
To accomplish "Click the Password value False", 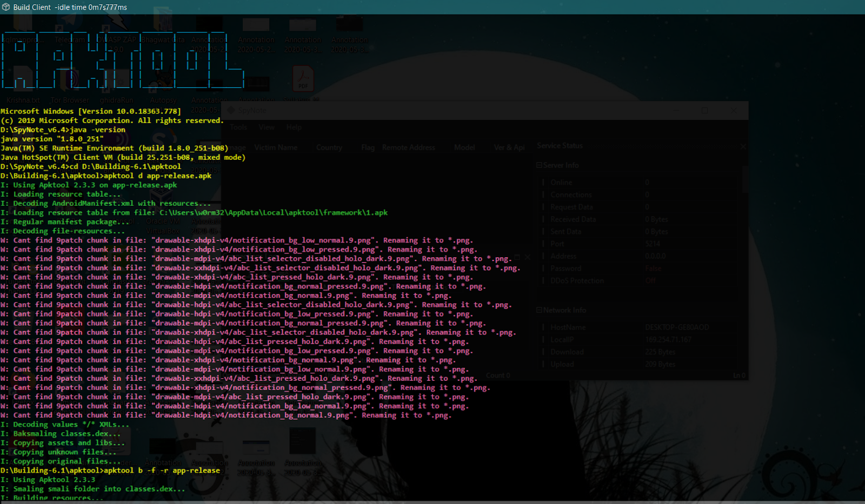I will pos(653,268).
